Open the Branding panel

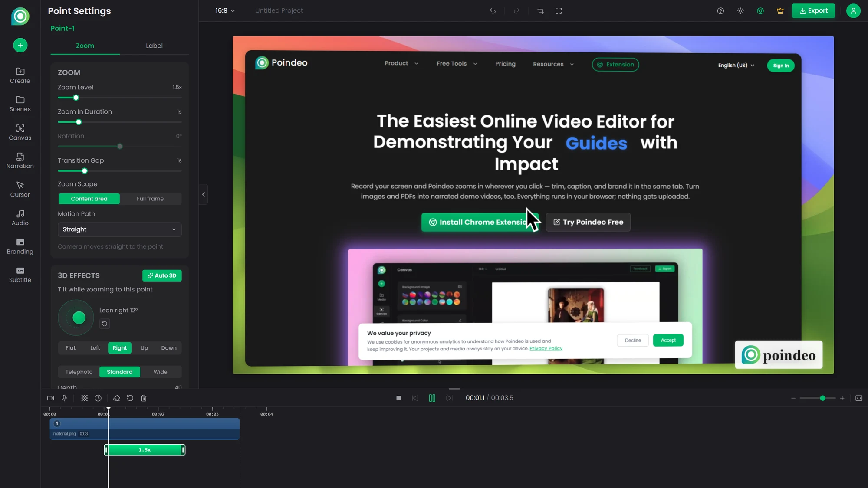point(20,246)
